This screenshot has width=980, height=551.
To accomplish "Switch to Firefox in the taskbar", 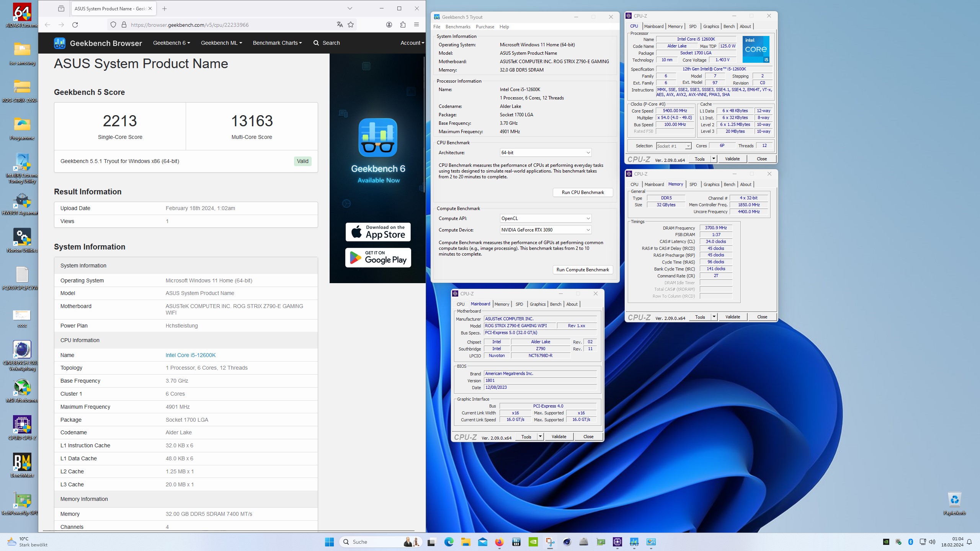I will point(499,542).
